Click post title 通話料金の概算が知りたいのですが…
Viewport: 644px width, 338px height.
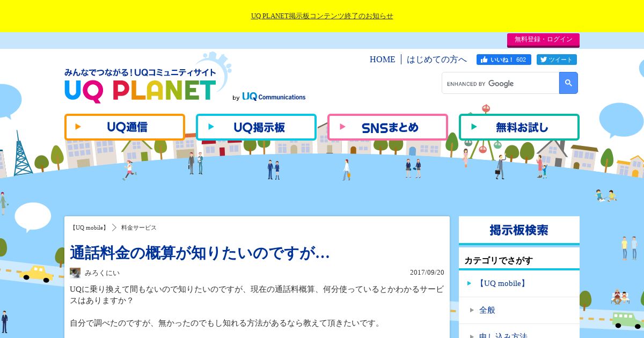(200, 253)
